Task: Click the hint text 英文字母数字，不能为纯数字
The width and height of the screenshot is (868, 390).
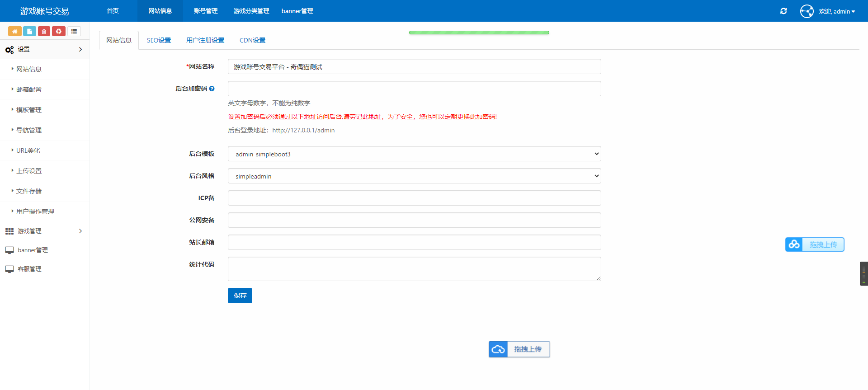Action: [x=269, y=103]
